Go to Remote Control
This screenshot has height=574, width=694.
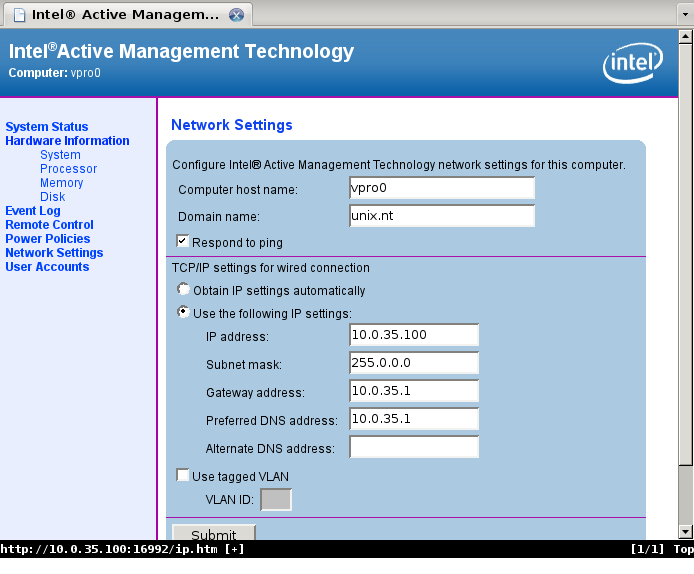49,225
